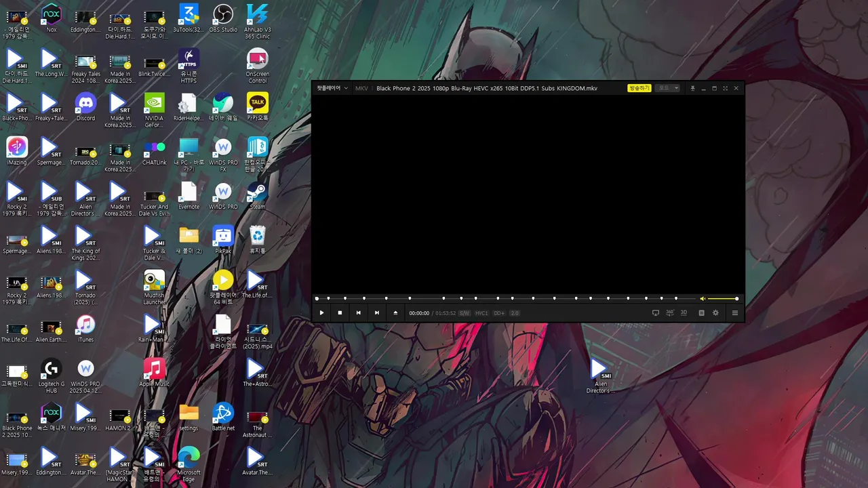Select the PikPak desktop icon
Viewport: 868px width, 488px height.
(223, 240)
